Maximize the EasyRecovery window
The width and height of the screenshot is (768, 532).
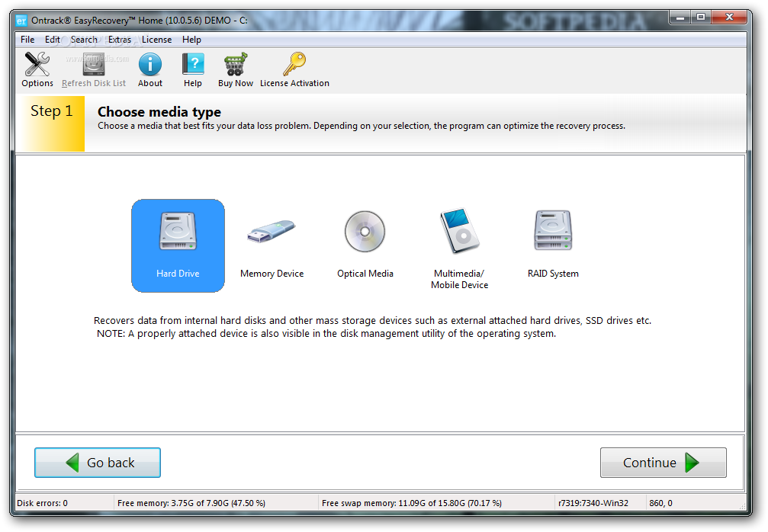tap(701, 18)
